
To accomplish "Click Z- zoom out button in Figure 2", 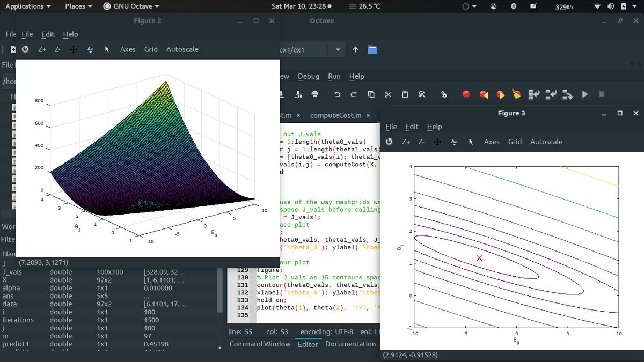I will click(x=57, y=49).
